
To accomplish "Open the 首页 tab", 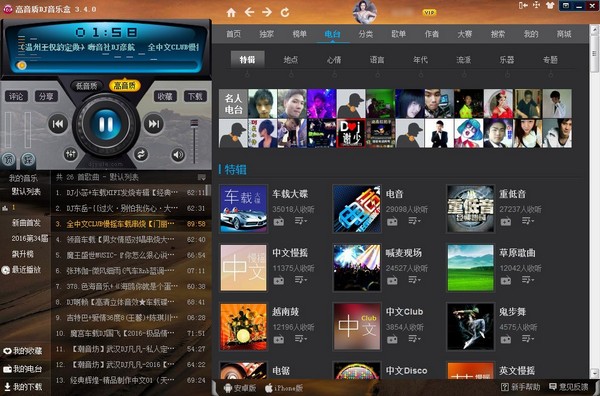I will tap(233, 34).
